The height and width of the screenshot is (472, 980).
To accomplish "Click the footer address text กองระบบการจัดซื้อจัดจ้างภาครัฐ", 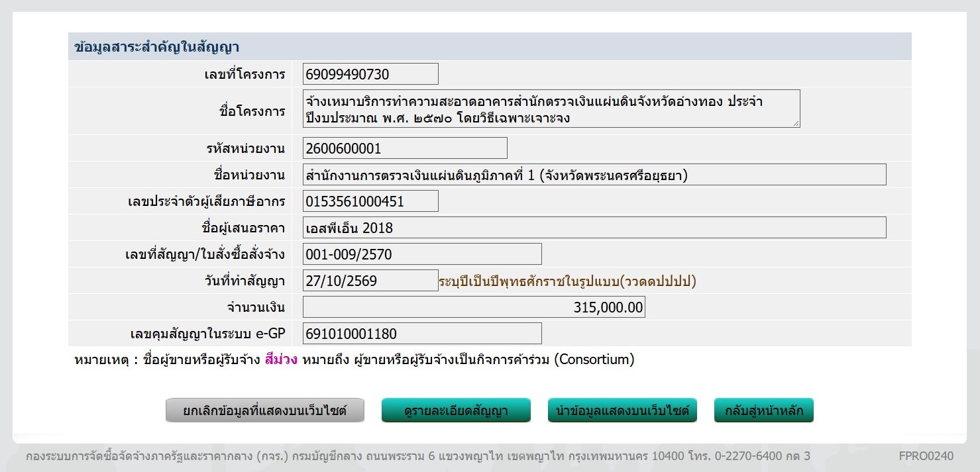I will pos(418,456).
